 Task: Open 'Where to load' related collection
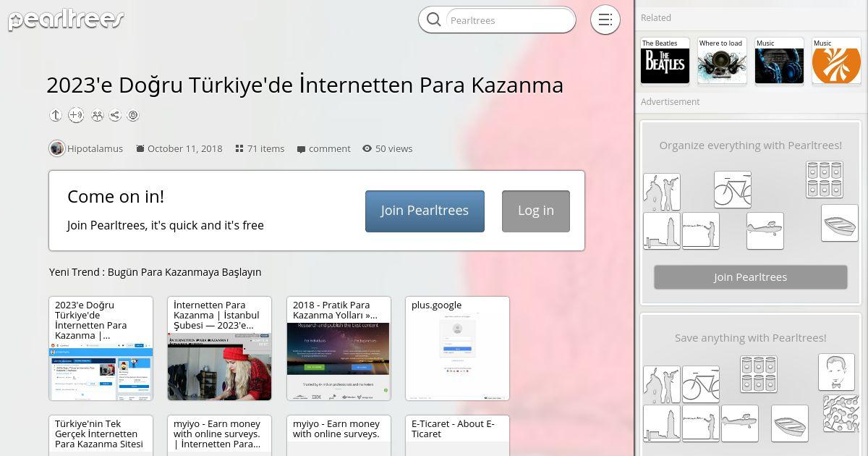pyautogui.click(x=722, y=62)
